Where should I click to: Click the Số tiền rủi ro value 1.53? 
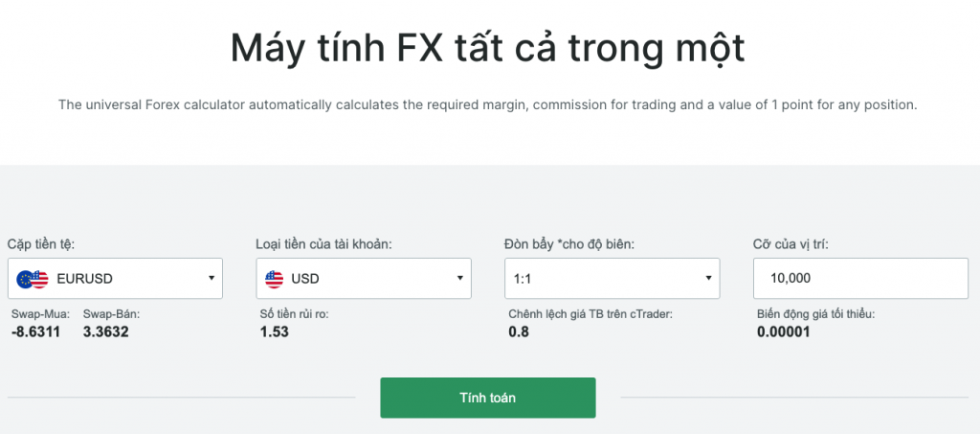pyautogui.click(x=274, y=332)
